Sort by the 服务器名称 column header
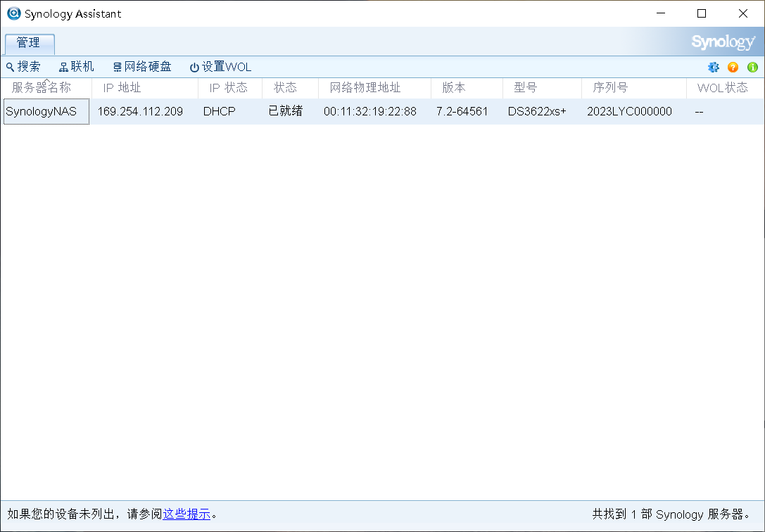 pos(46,88)
